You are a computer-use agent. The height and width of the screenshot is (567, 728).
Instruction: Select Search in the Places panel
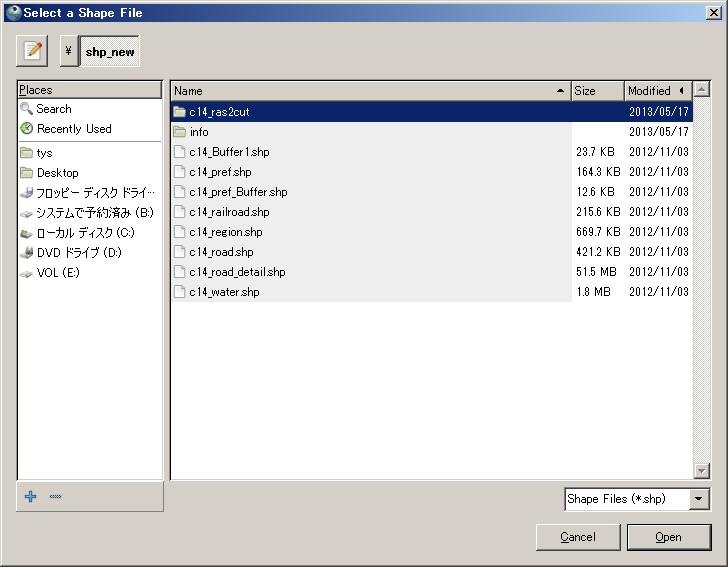click(x=54, y=109)
